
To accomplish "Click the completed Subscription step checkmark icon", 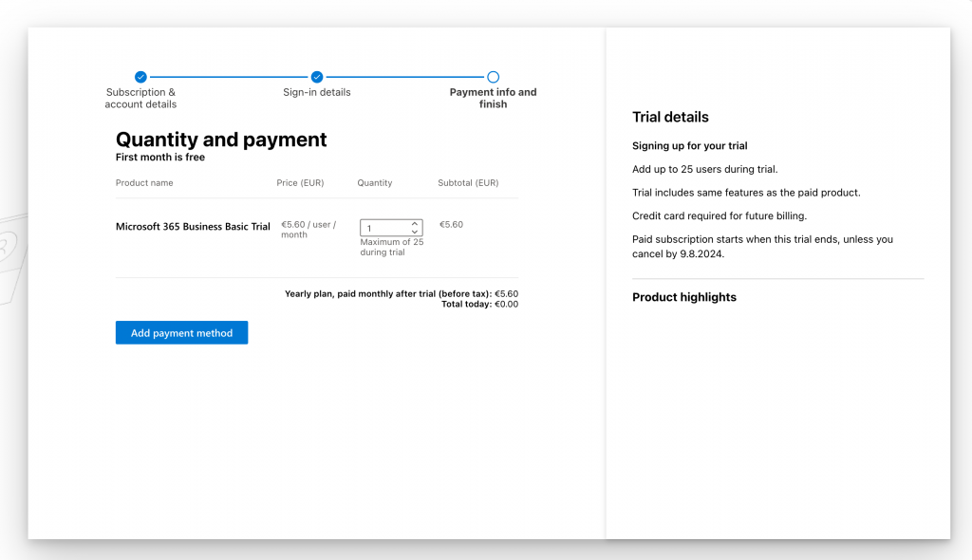I will pyautogui.click(x=140, y=77).
